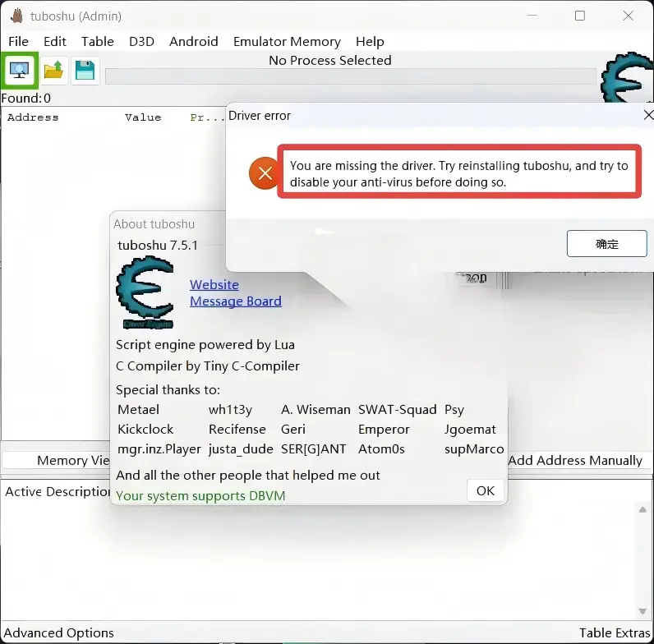Click 'Your system supports DBVM' text
This screenshot has width=654, height=644.
(x=200, y=495)
